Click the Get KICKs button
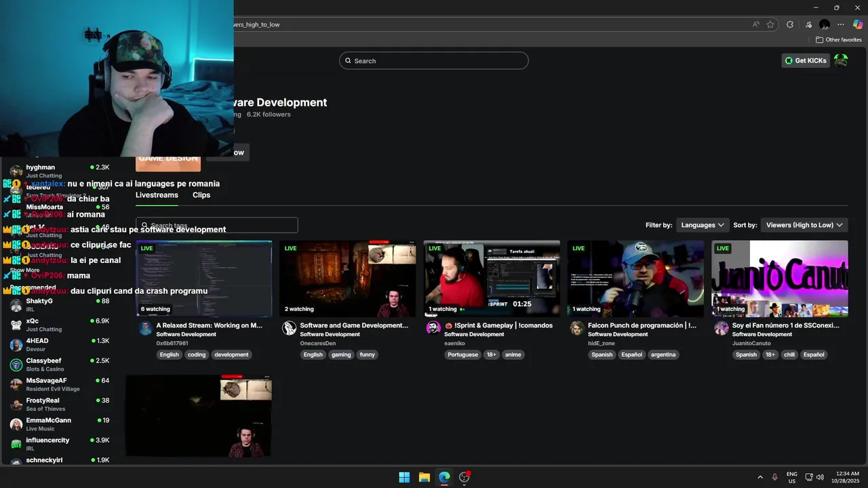The height and width of the screenshot is (488, 868). [x=806, y=60]
